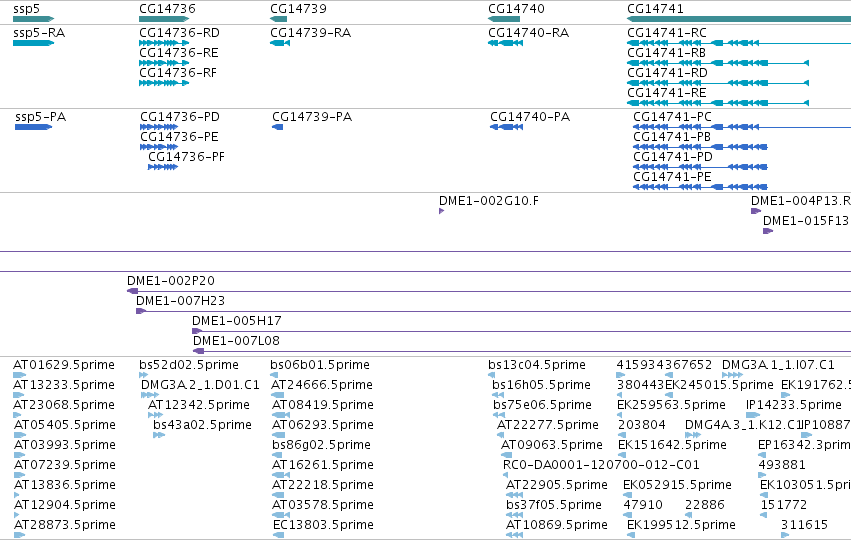Click the CG14736-PF protein glyph
The image size is (851, 540).
(x=163, y=167)
